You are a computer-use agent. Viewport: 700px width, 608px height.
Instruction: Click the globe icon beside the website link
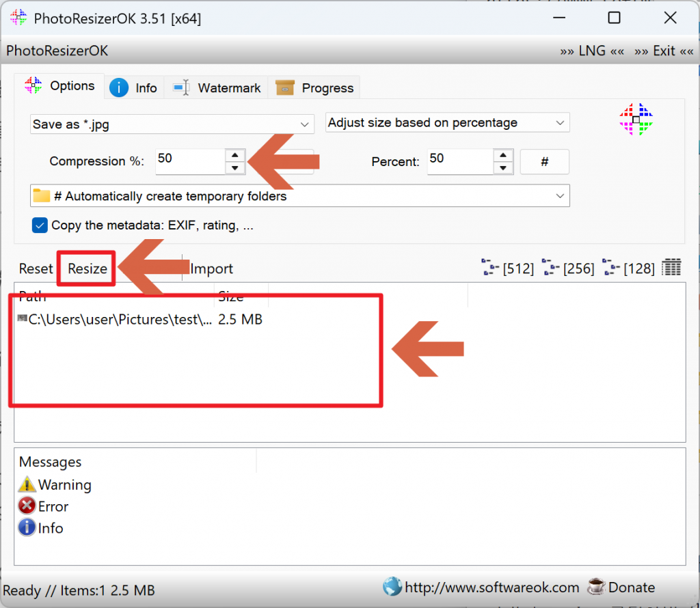click(x=392, y=587)
